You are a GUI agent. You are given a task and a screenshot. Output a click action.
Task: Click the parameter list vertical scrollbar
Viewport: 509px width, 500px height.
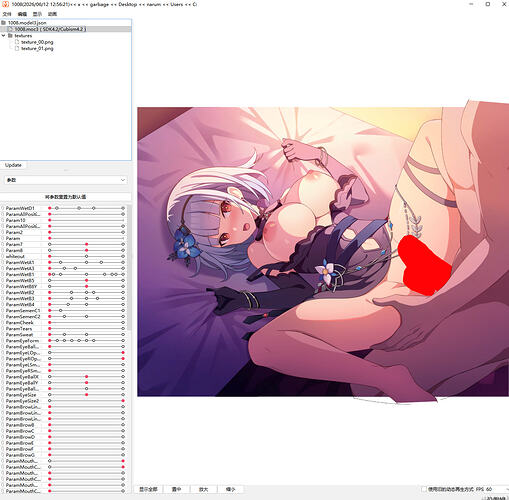[x=129, y=267]
